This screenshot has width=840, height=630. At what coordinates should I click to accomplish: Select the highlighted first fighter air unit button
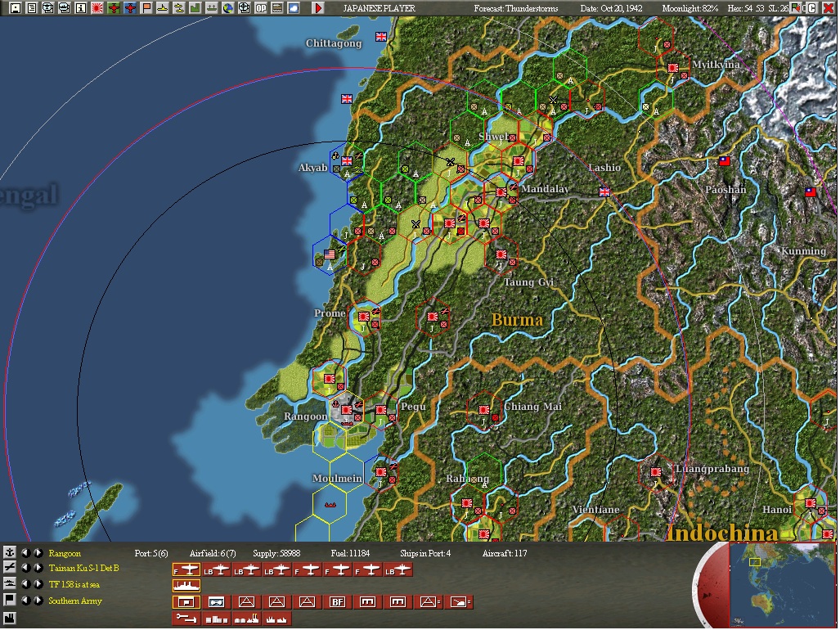pos(186,570)
